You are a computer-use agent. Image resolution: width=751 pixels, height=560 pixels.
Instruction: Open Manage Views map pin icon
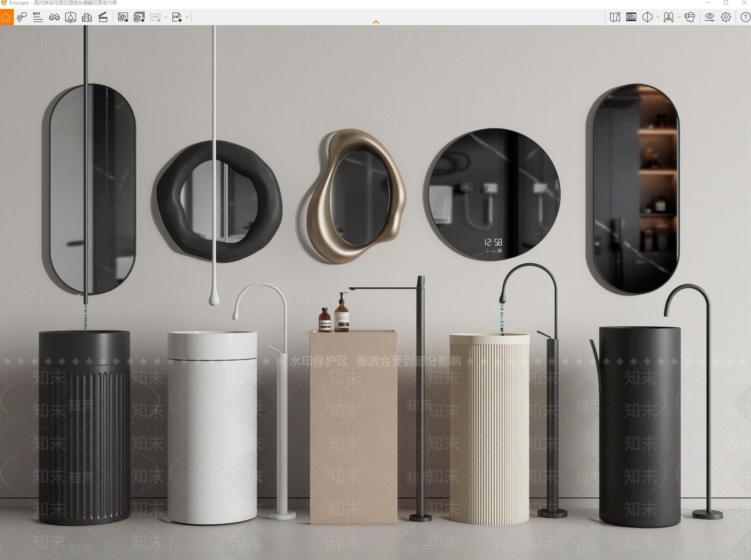[22, 17]
